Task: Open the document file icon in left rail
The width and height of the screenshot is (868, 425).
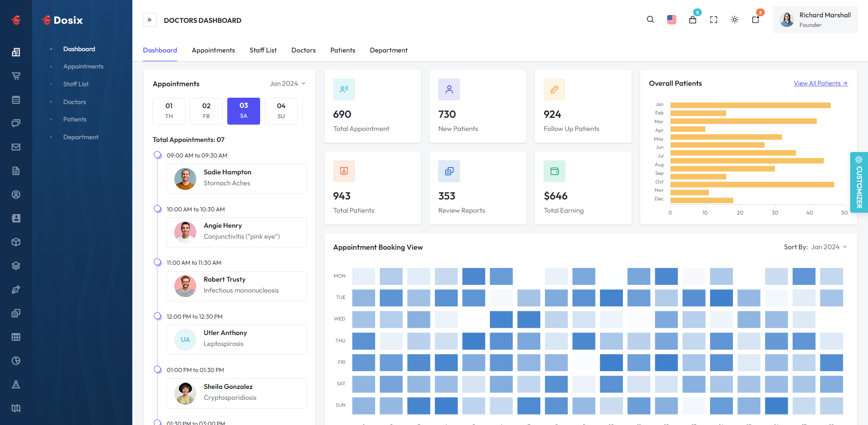Action: [16, 171]
